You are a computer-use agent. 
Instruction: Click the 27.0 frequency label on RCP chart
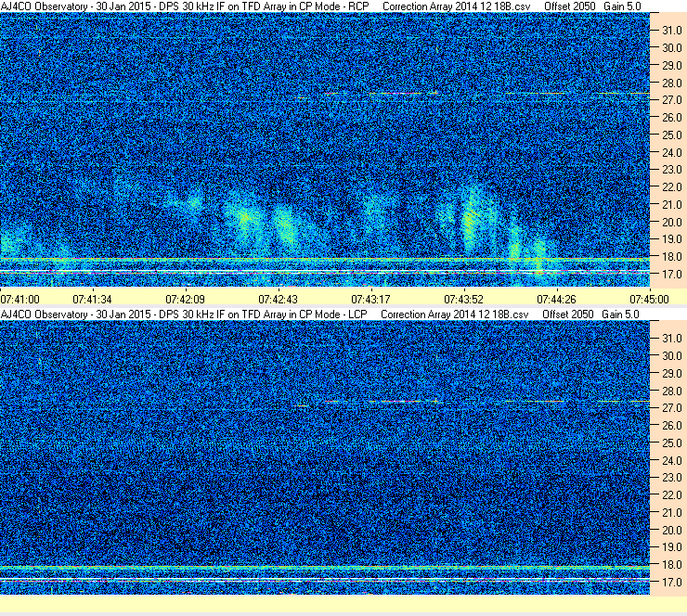pyautogui.click(x=671, y=100)
